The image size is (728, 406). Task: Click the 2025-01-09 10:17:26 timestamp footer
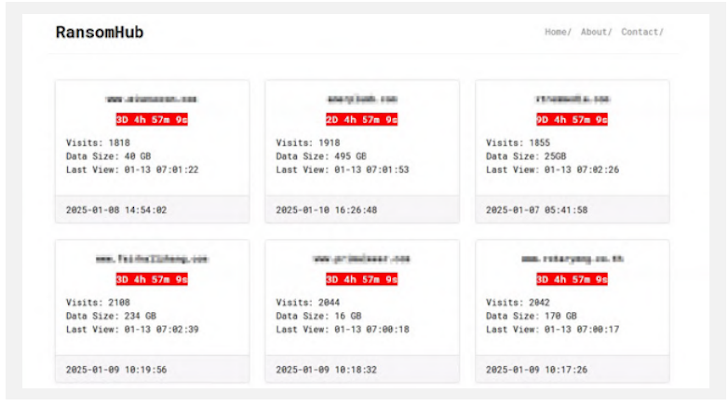(x=536, y=369)
